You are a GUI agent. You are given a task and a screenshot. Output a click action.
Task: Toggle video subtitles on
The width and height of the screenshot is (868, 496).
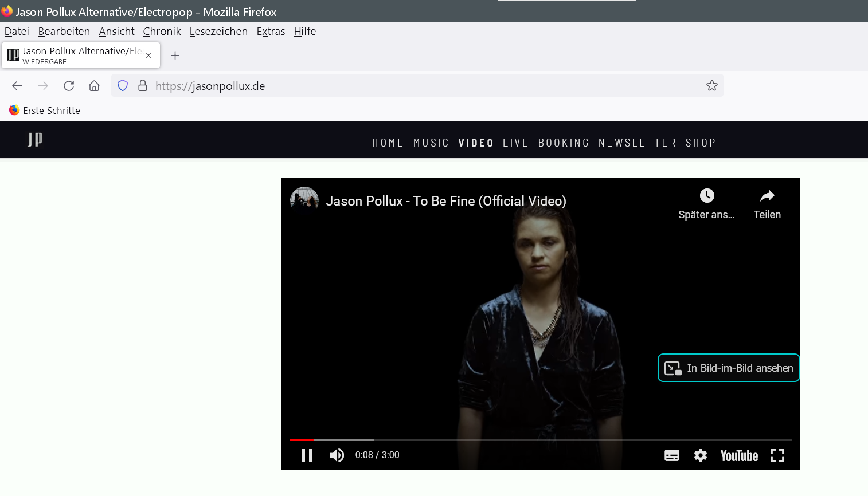point(671,455)
